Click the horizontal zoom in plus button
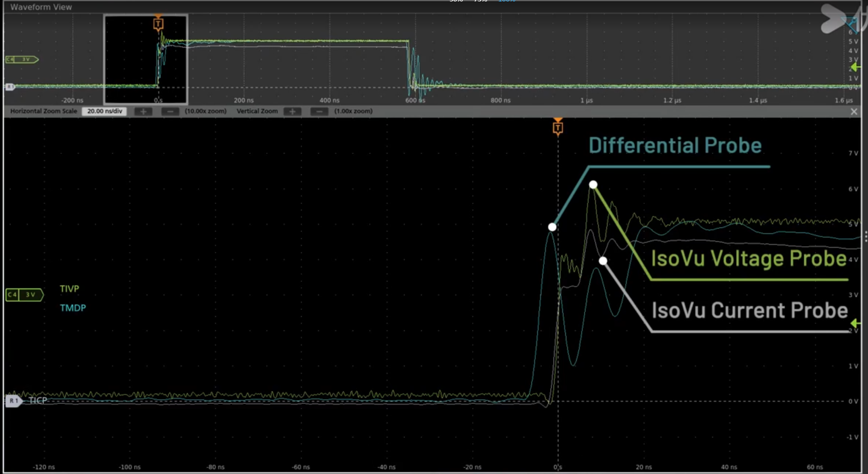868x474 pixels. [143, 111]
